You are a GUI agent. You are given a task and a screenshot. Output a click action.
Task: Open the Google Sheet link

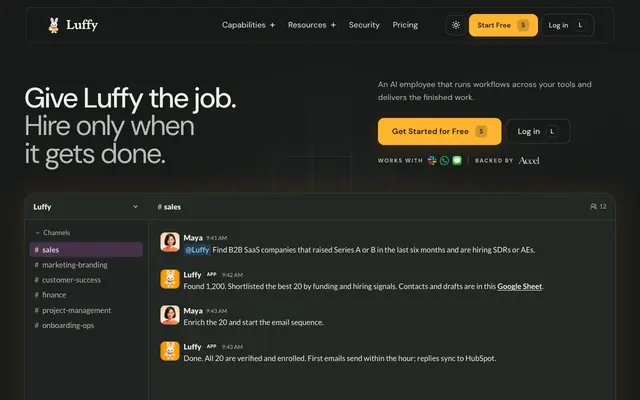[520, 287]
